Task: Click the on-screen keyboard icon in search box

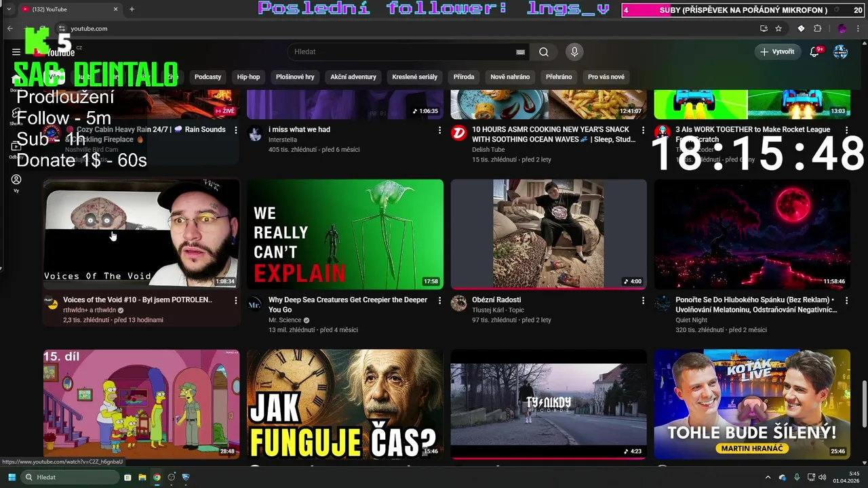Action: 520,52
